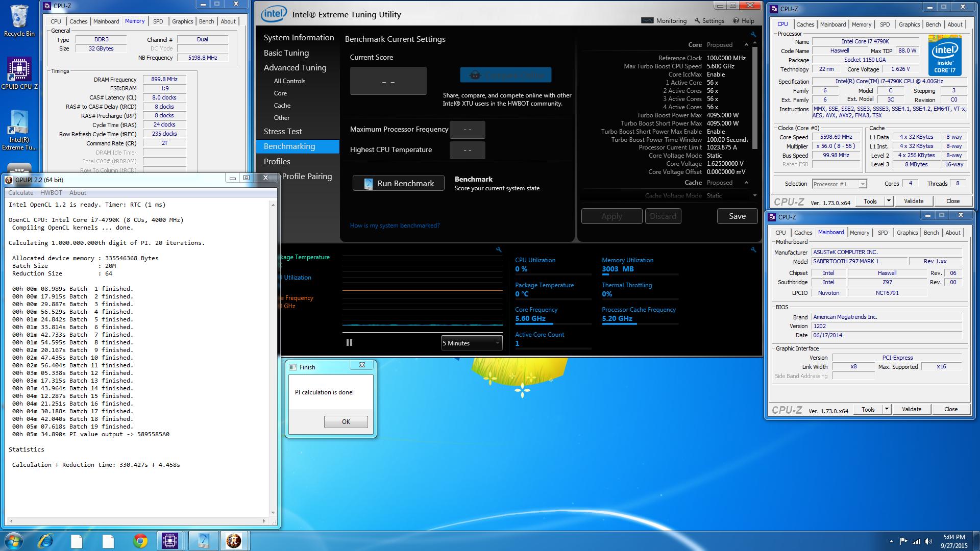Viewport: 980px width, 551px height.
Task: Click the clock showing 5:04 PM
Action: click(954, 537)
